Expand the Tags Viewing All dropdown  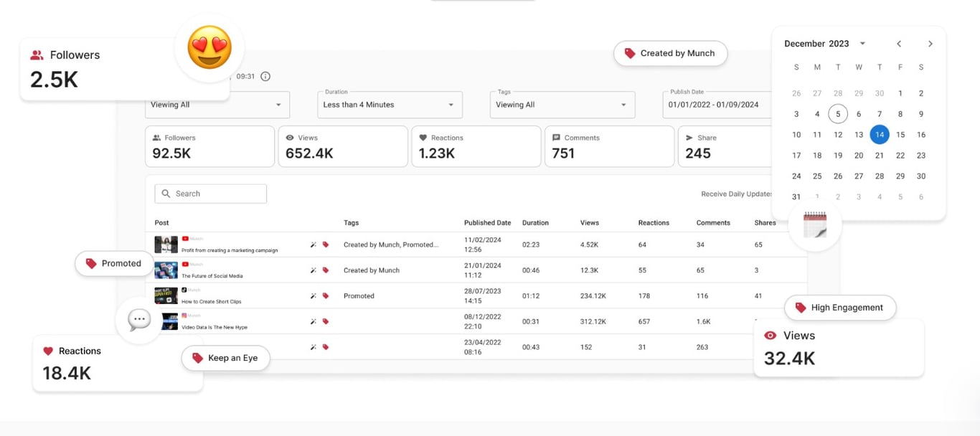pos(562,105)
